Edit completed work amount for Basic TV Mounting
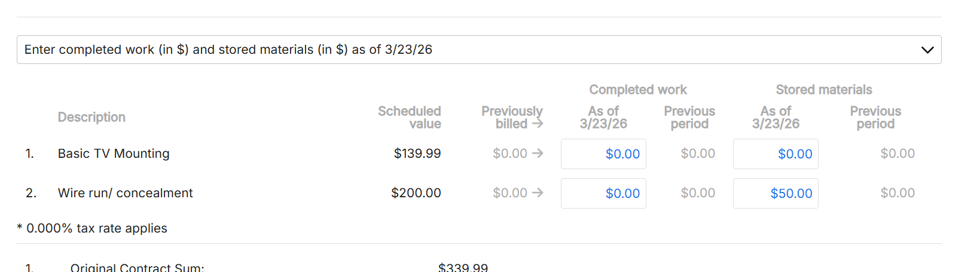980x272 pixels. pyautogui.click(x=603, y=154)
